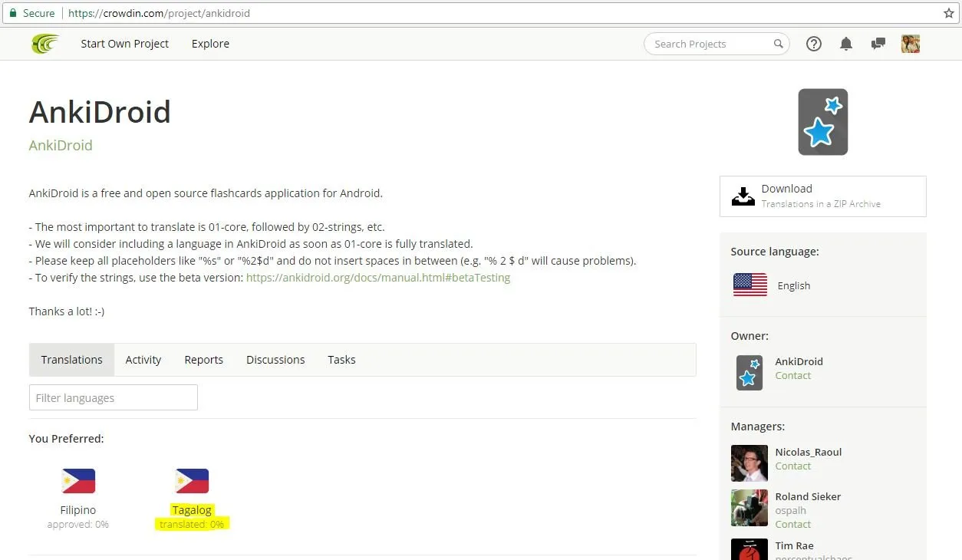Image resolution: width=962 pixels, height=560 pixels.
Task: Click the 'You Preferred:' heading
Action: click(66, 439)
